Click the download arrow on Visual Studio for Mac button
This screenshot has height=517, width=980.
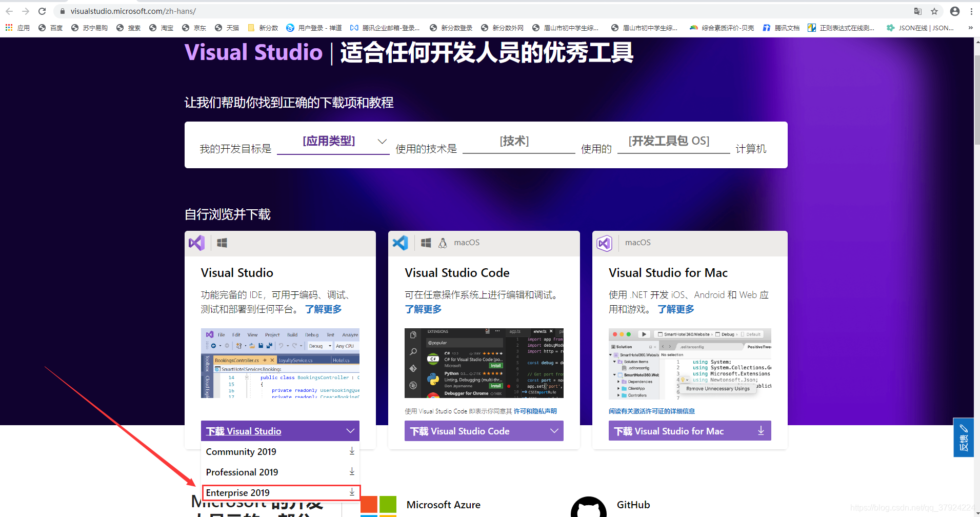(x=761, y=430)
